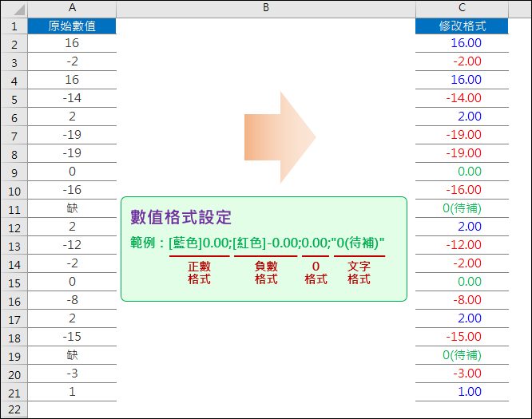This screenshot has width=532, height=419.
Task: Select cell A13 containing -12
Action: point(72,245)
